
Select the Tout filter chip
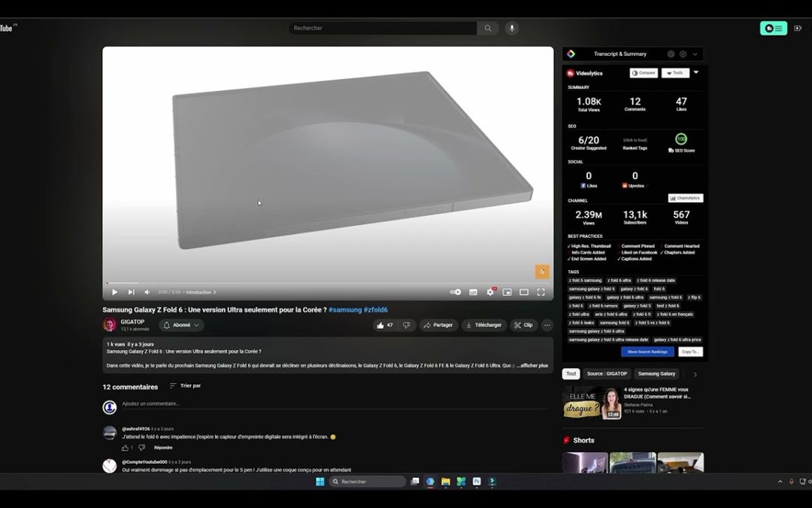[571, 374]
